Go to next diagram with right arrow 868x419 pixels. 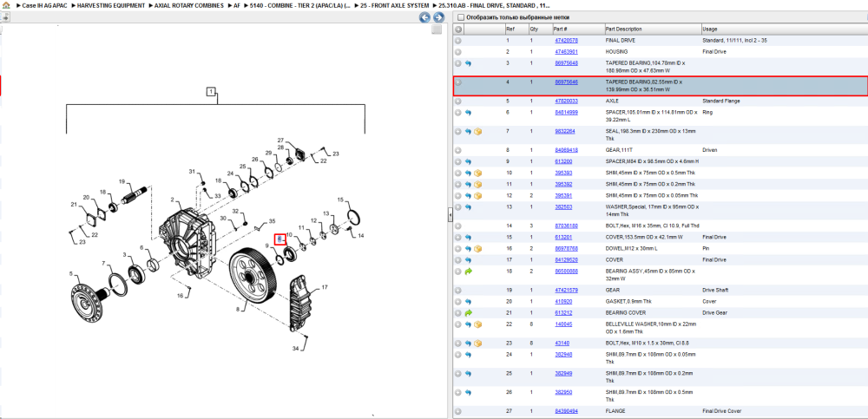(437, 17)
